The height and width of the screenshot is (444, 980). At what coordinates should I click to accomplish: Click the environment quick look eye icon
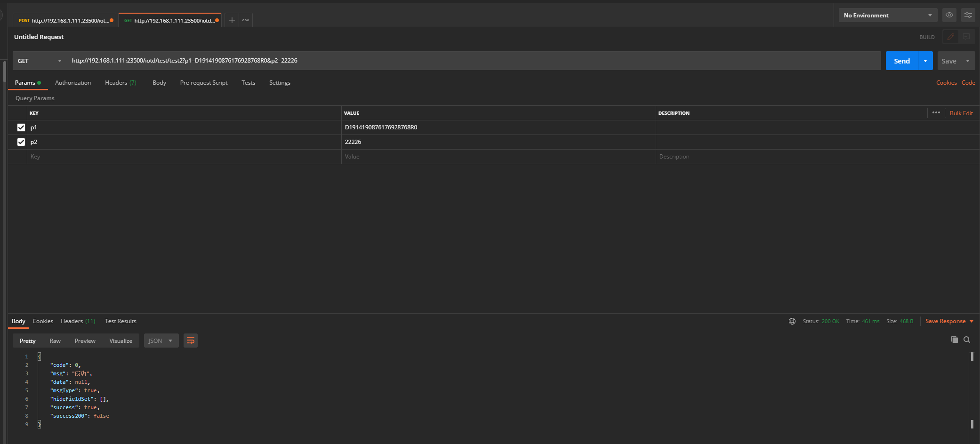coord(949,15)
